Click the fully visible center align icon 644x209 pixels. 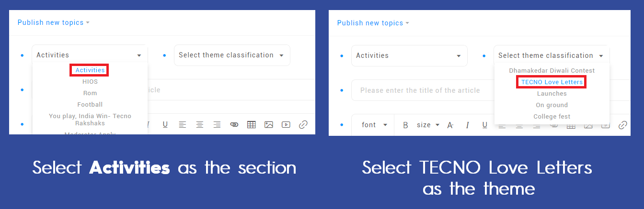(x=200, y=125)
